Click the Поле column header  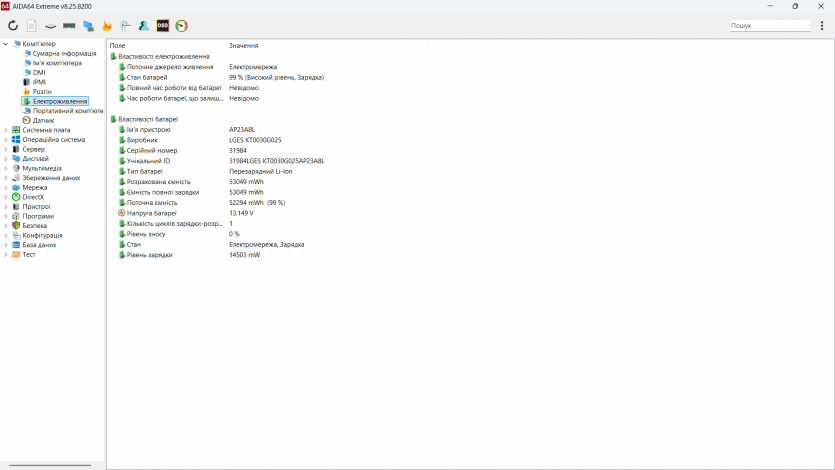pos(118,46)
